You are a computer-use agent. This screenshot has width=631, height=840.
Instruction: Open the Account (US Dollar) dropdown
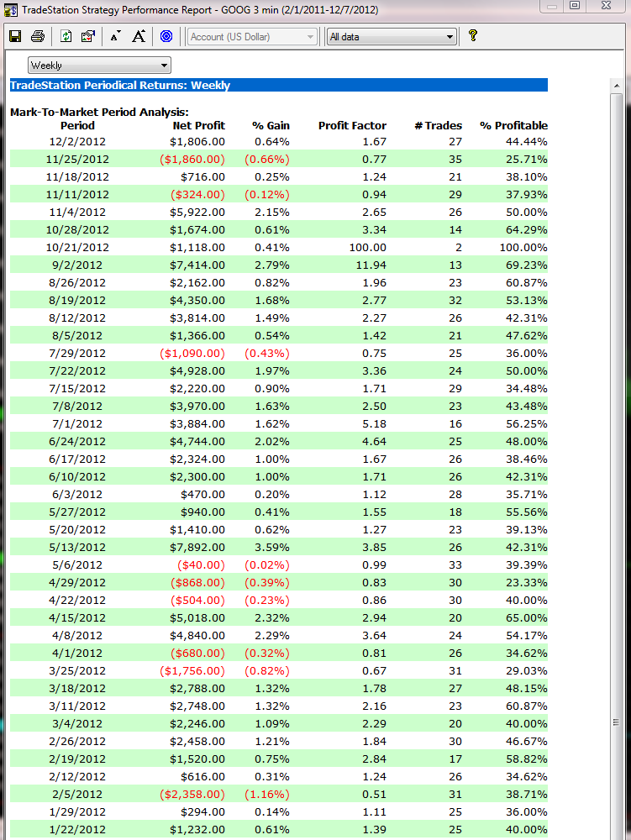coord(252,37)
